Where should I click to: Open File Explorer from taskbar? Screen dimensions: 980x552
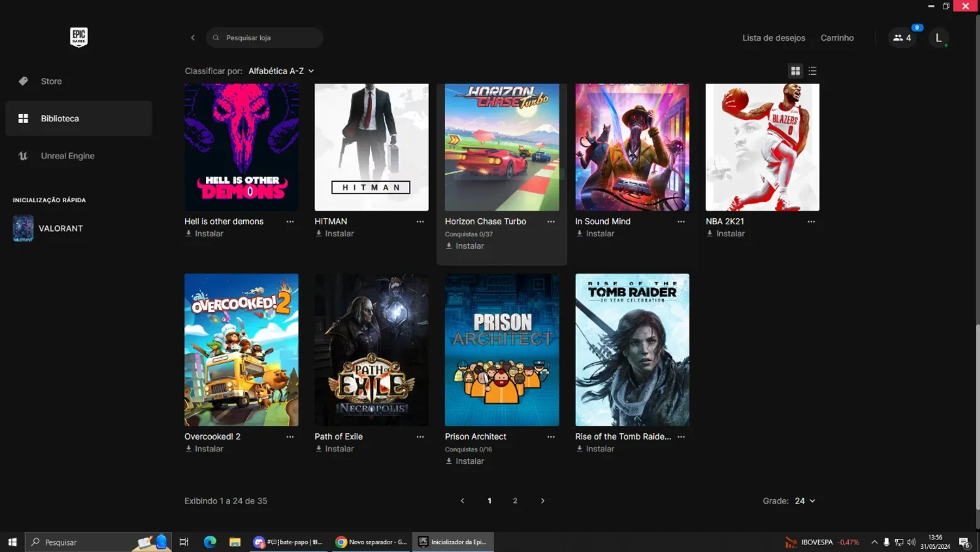tap(235, 542)
